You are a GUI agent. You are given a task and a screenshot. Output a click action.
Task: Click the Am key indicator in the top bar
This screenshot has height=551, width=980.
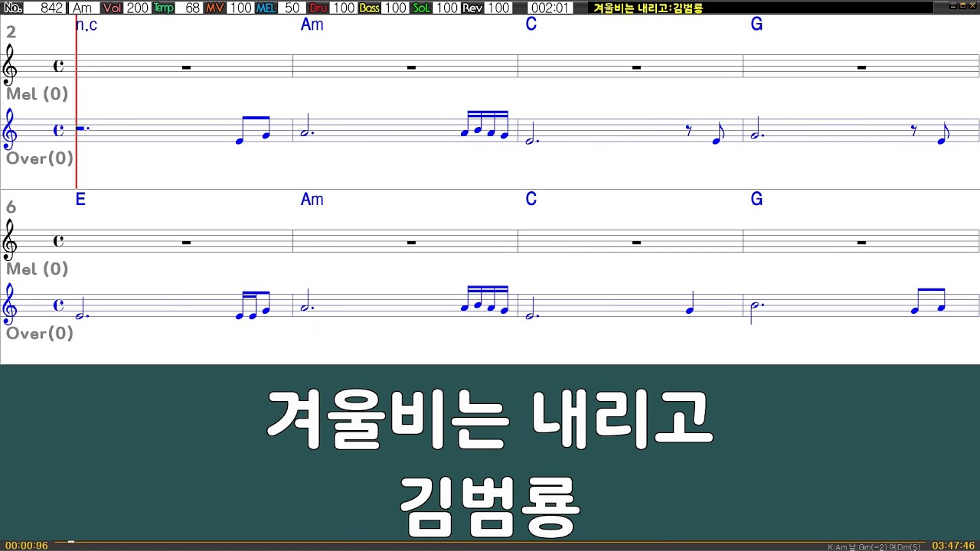83,8
